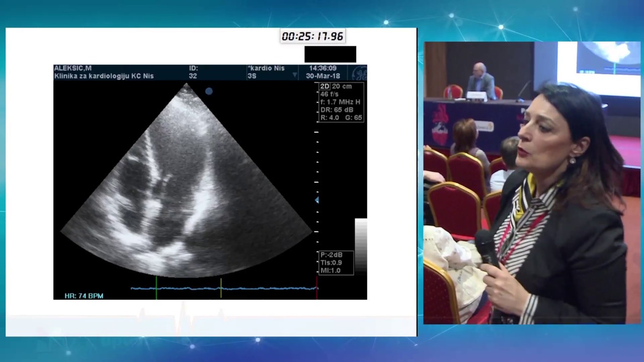Click the 'HR: 74 BPM' heart rate readout
644x362 pixels.
click(84, 296)
